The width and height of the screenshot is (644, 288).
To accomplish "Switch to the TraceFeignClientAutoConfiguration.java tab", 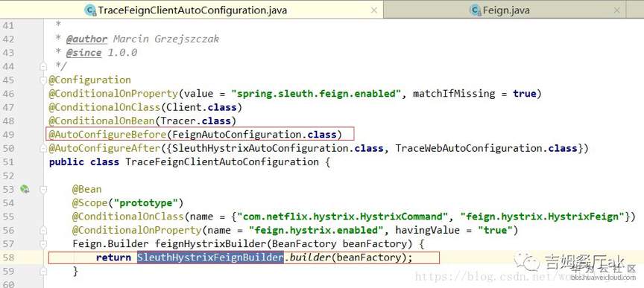I will (192, 10).
